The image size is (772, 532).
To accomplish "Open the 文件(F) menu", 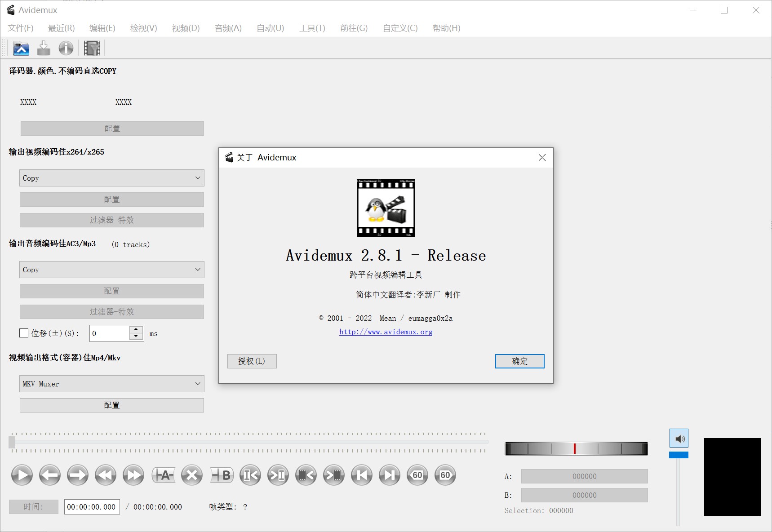I will 21,28.
